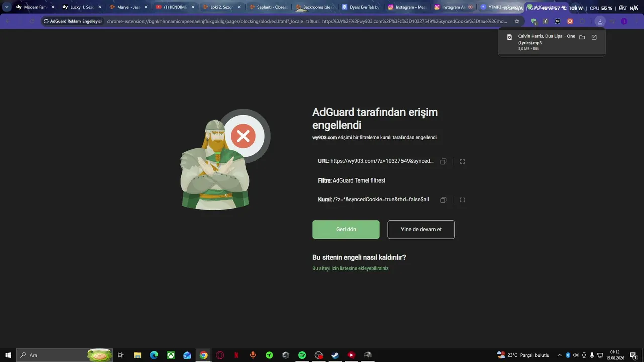The image size is (644, 362).
Task: Open the Windows Start menu
Action: (x=8, y=355)
